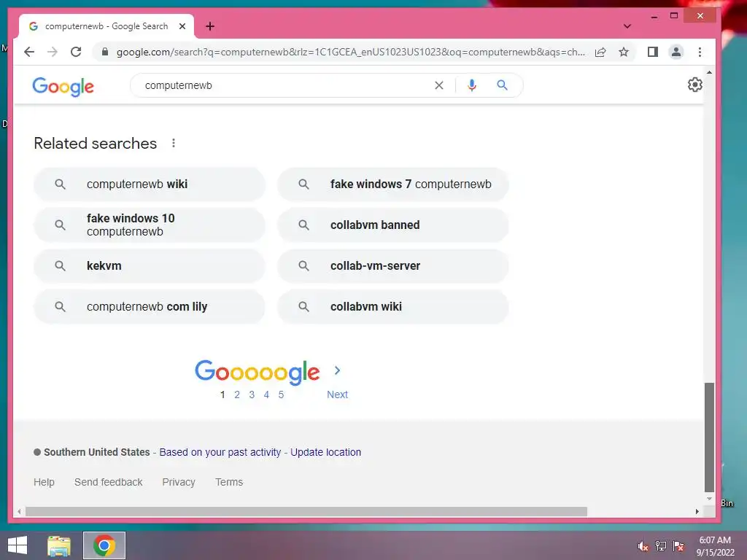View site info via the lock icon
The image size is (747, 560).
click(105, 52)
